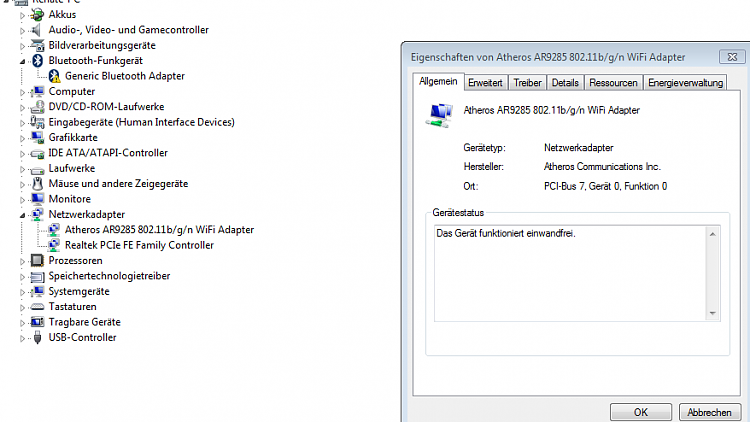
Task: Click the network adapter icon in properties dialog
Action: click(x=439, y=115)
